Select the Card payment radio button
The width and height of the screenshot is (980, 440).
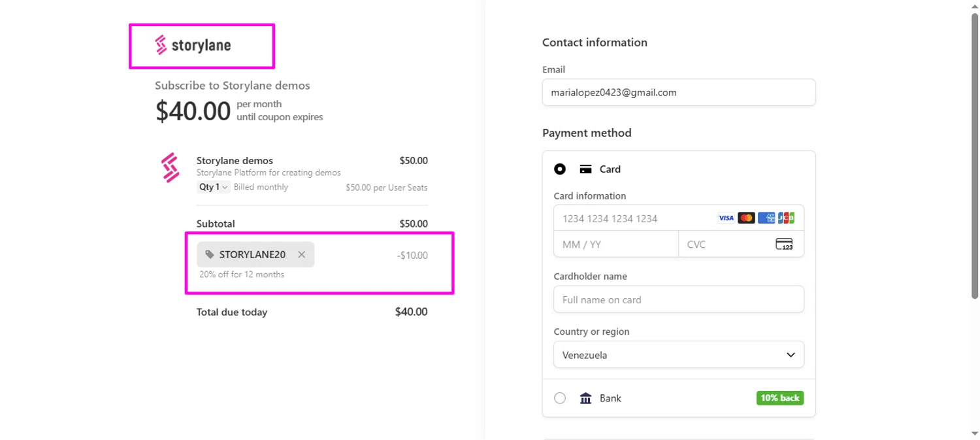560,169
